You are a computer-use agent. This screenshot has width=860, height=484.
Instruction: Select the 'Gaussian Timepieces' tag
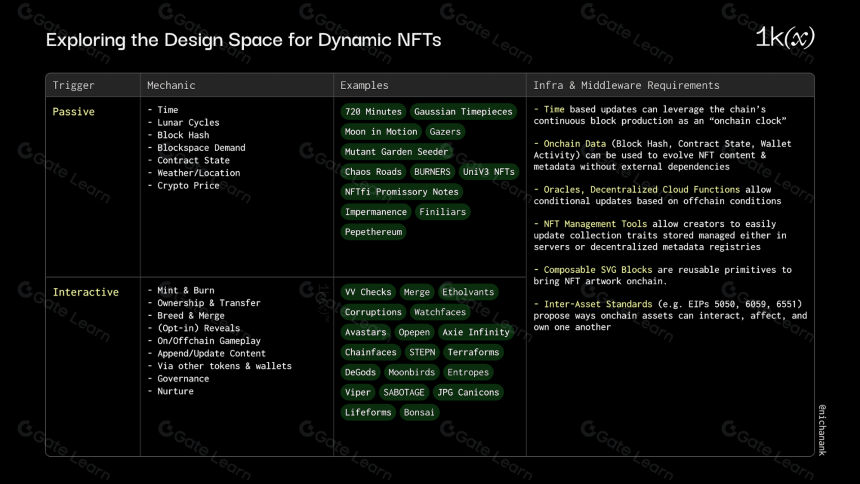coord(463,111)
